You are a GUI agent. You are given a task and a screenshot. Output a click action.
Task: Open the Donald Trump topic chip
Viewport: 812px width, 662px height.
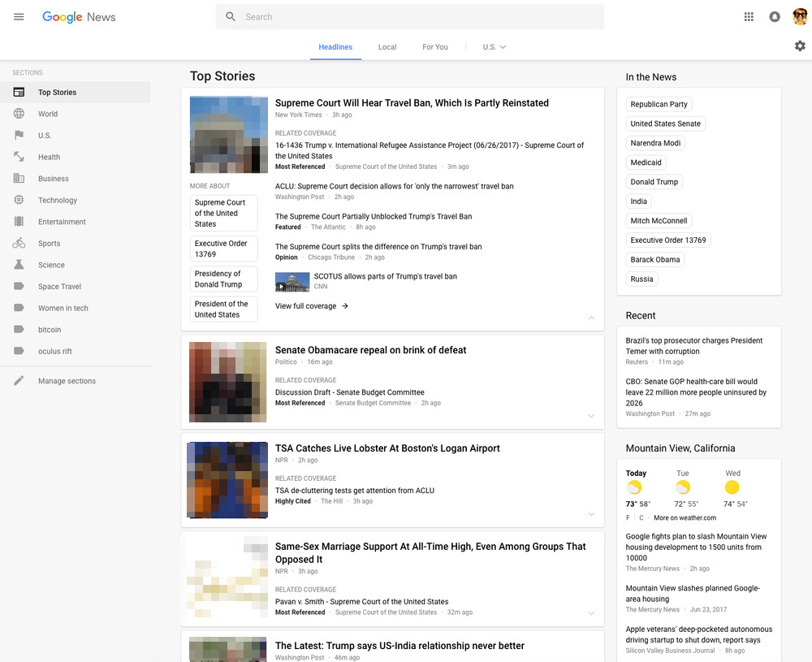pos(654,181)
